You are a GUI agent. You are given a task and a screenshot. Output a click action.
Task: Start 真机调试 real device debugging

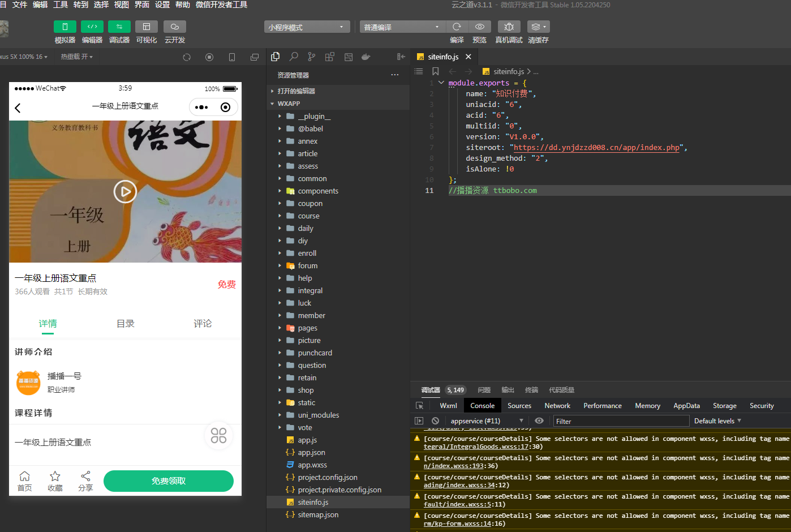pos(509,27)
